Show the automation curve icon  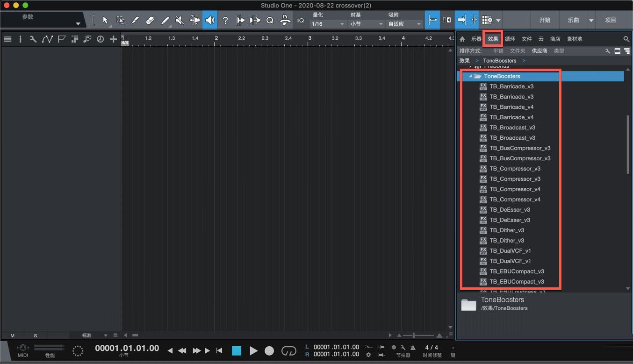pyautogui.click(x=47, y=39)
